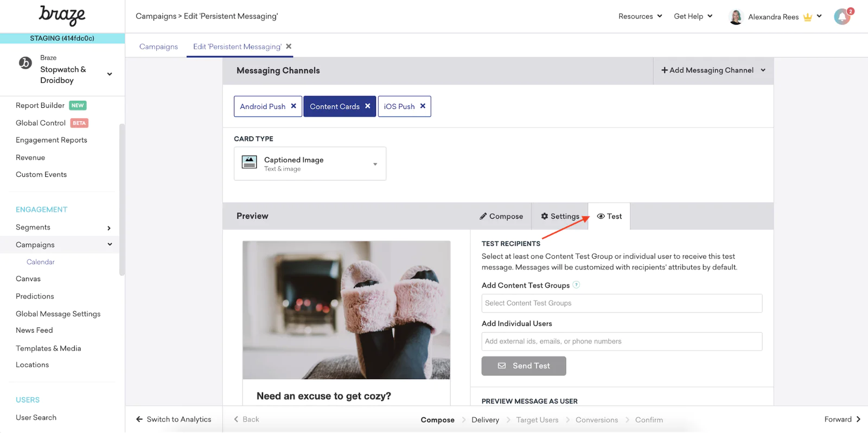Open the Settings tab with gear icon
868x433 pixels.
click(x=560, y=216)
